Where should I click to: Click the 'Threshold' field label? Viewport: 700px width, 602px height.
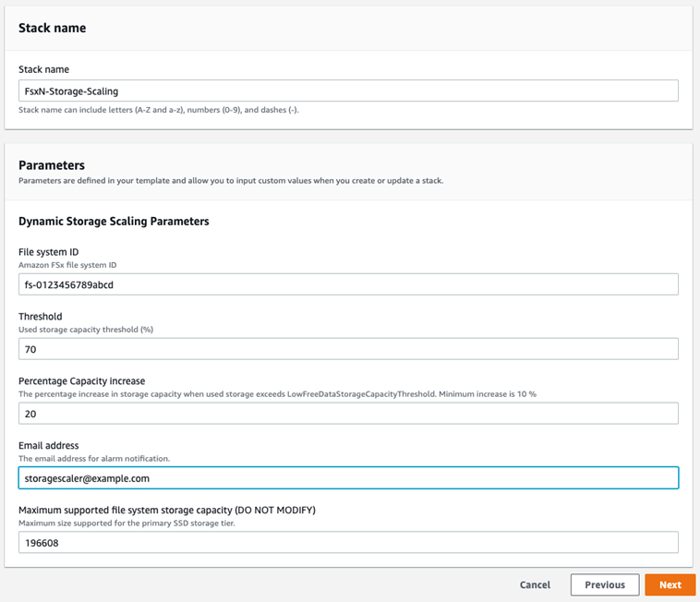point(41,317)
